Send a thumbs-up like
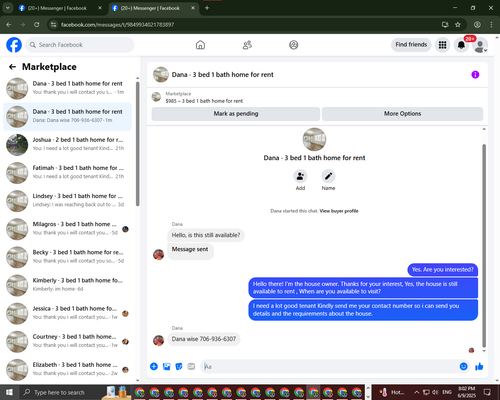 479,366
